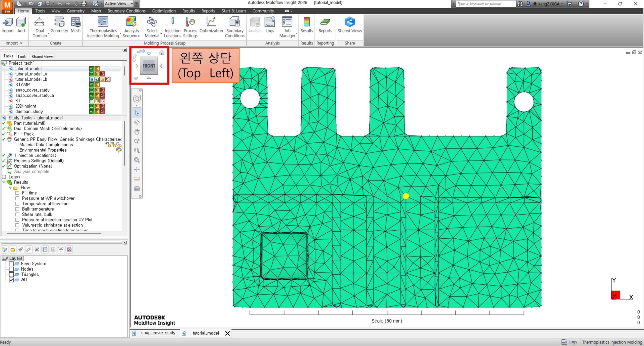Enable the Nodes layer checkbox
Screen dimensions: 644x346
click(x=11, y=269)
